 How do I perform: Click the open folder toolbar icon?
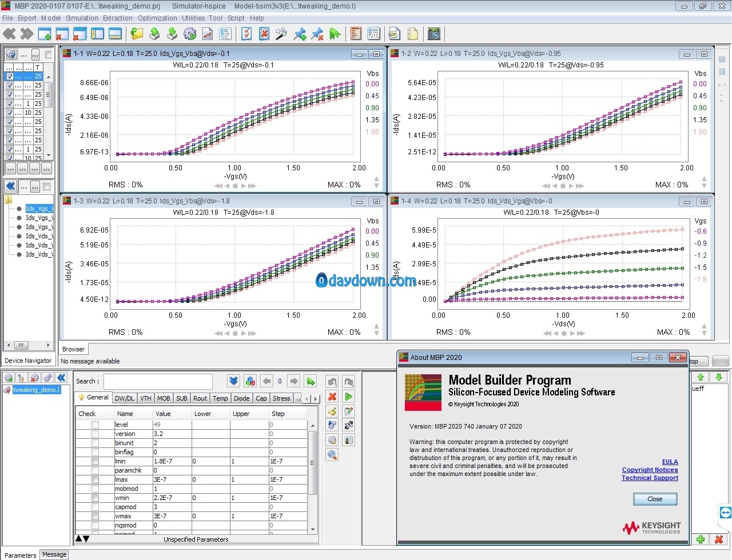[x=137, y=34]
